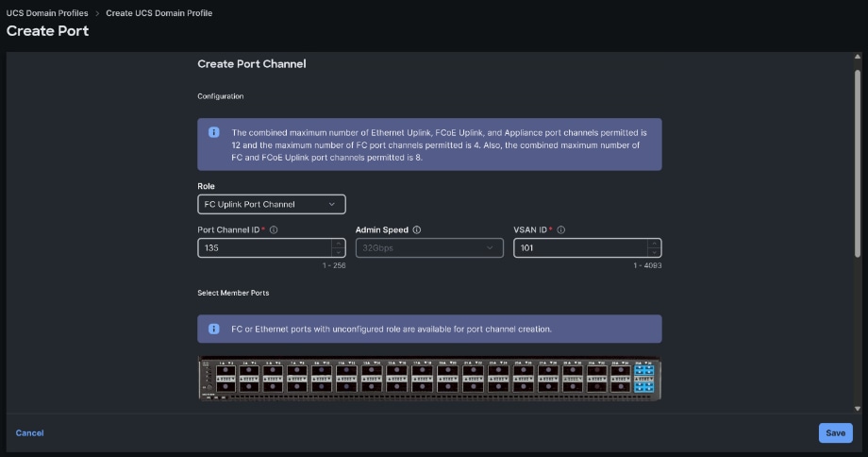Click info icon in port channel limits banner
Image resolution: width=868 pixels, height=457 pixels.
coord(213,132)
